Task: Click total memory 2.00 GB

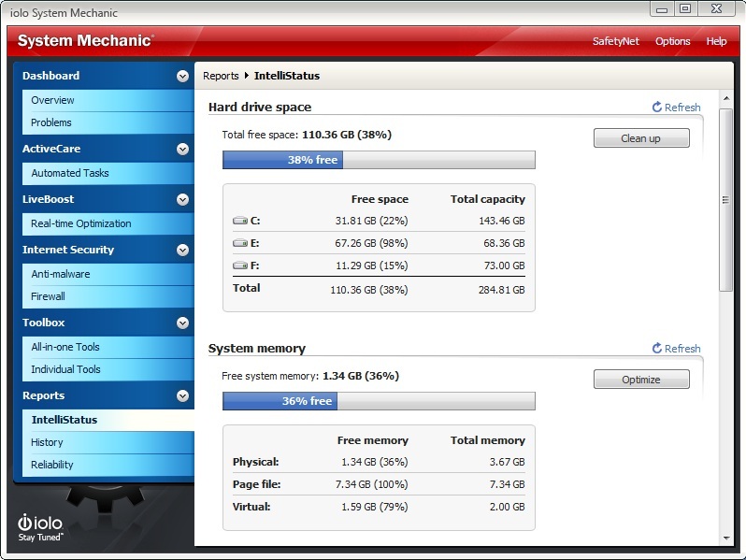Action: pyautogui.click(x=508, y=507)
